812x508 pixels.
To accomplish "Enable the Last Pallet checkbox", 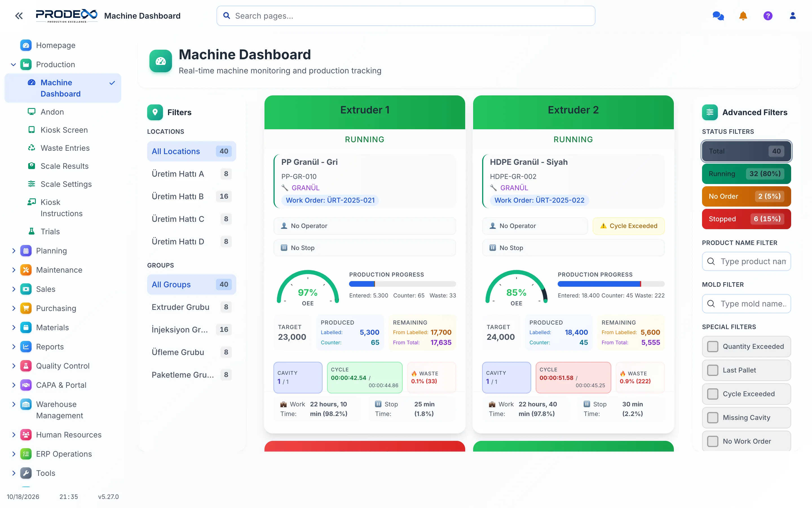I will click(x=713, y=370).
